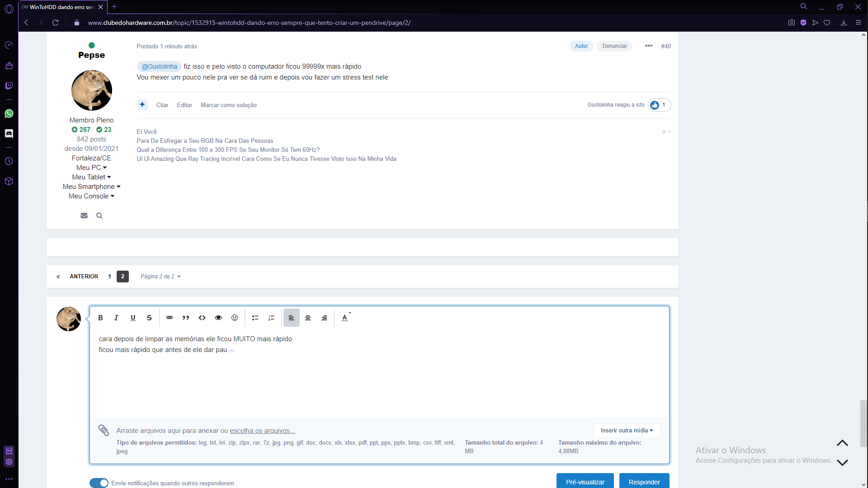Click the thumbs-up reaction icon
Screen dimensions: 868x488
(655, 105)
